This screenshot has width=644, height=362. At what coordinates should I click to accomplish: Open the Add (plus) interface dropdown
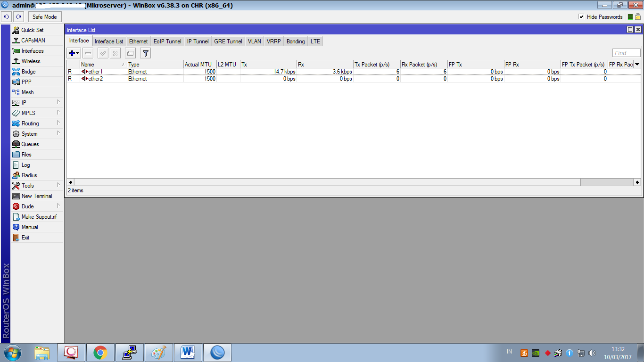point(74,53)
